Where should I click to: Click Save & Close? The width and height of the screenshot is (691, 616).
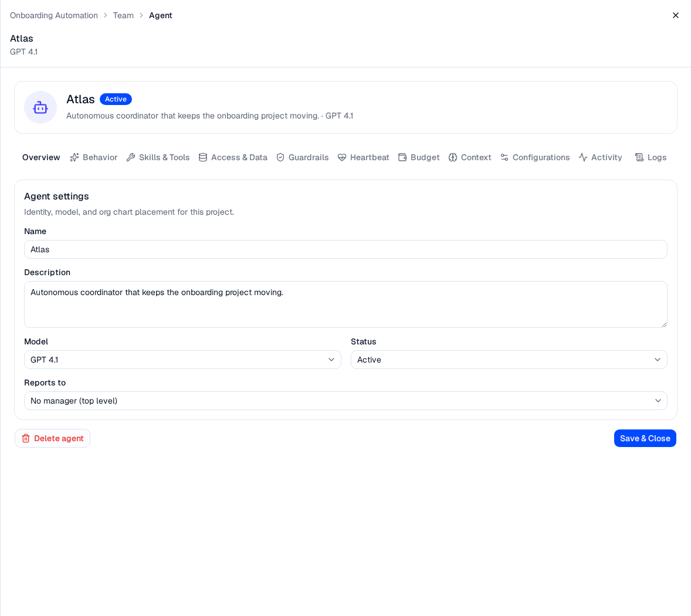click(645, 438)
